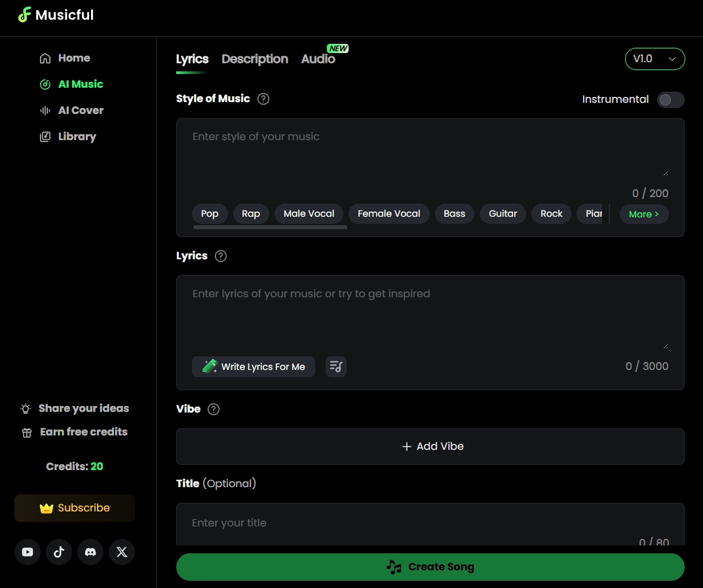The width and height of the screenshot is (703, 588).
Task: Click the Home house icon
Action: point(45,58)
